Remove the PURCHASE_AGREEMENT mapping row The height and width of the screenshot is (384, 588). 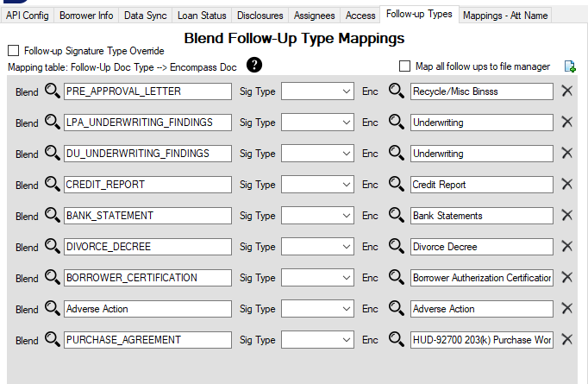(567, 340)
